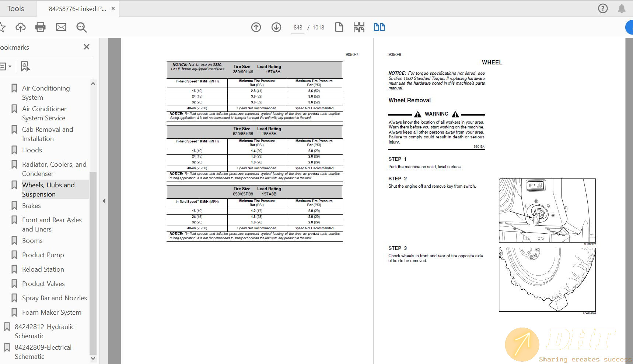Click bookmark icon beside 84242812-Hydraulic Schematic
The image size is (633, 364).
coord(7,326)
